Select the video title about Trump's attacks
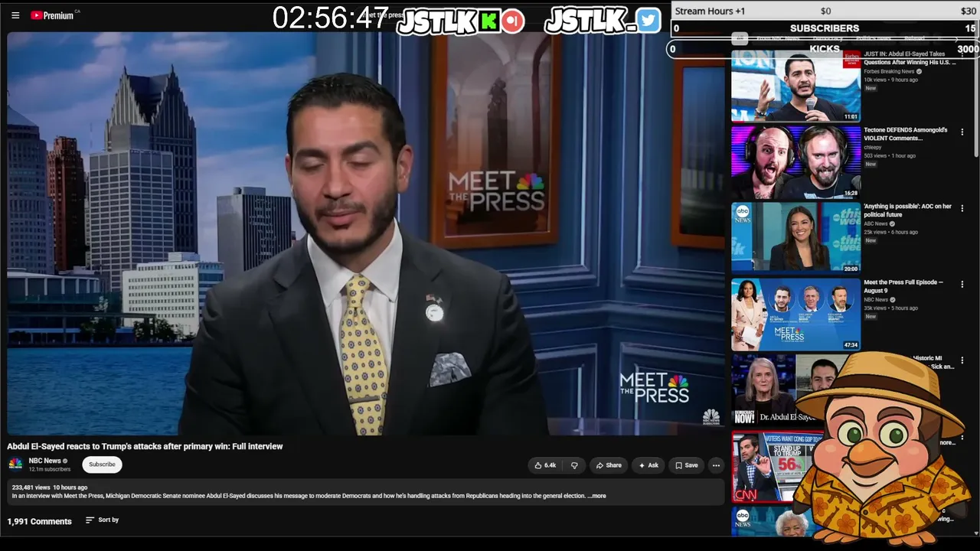The width and height of the screenshot is (980, 551). tap(145, 446)
